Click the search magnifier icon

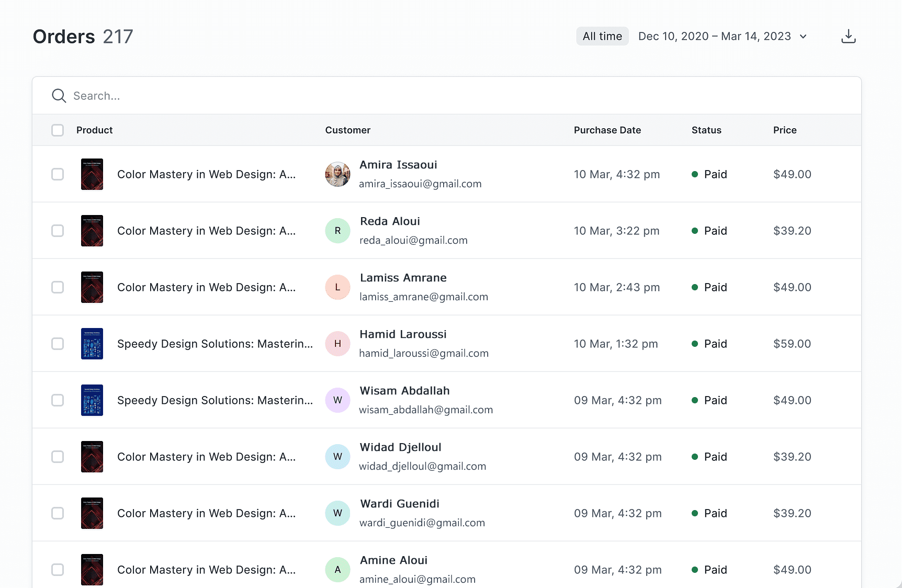point(59,96)
